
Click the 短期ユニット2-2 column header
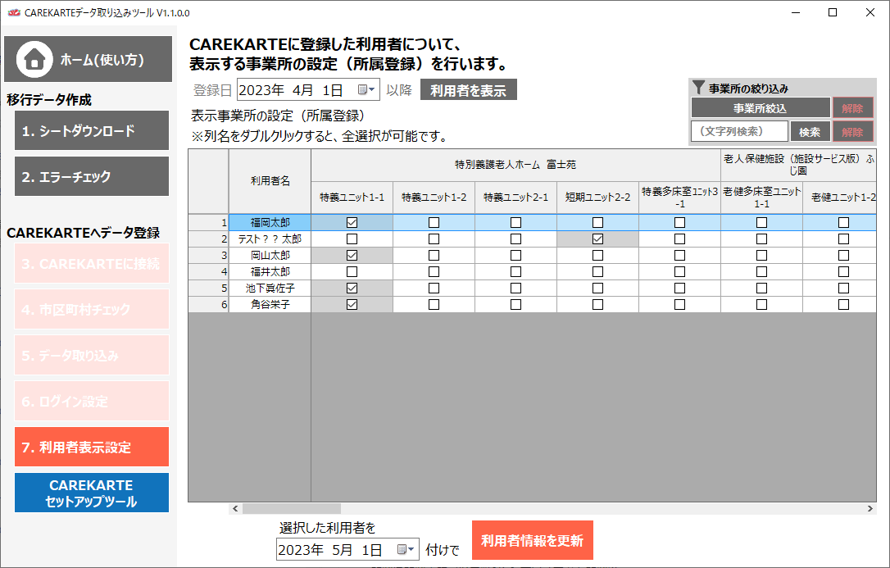pyautogui.click(x=598, y=197)
